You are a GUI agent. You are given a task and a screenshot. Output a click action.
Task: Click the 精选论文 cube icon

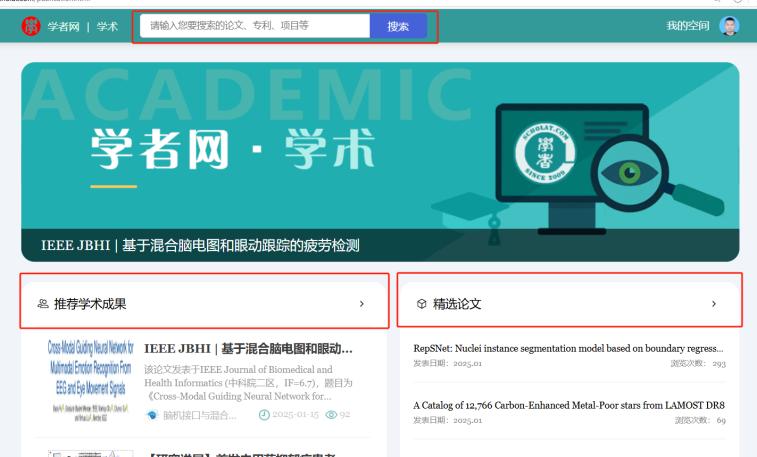[x=421, y=304]
